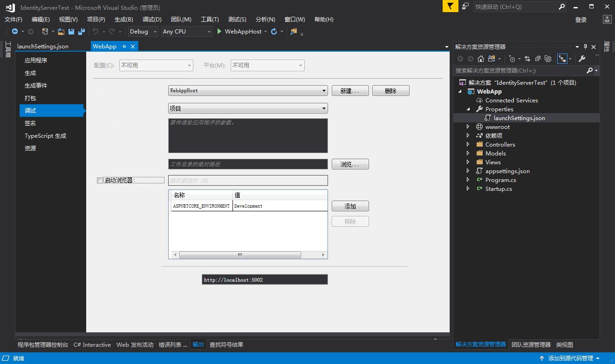Click the browser refresh icon in toolbar
615x364 pixels.
coord(274,32)
